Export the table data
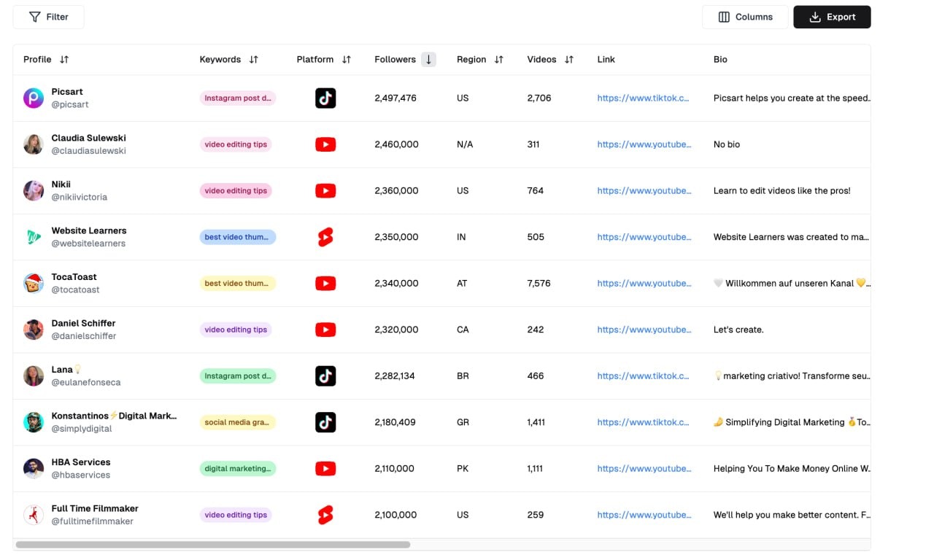Screen dimensions: 934x560 (832, 17)
